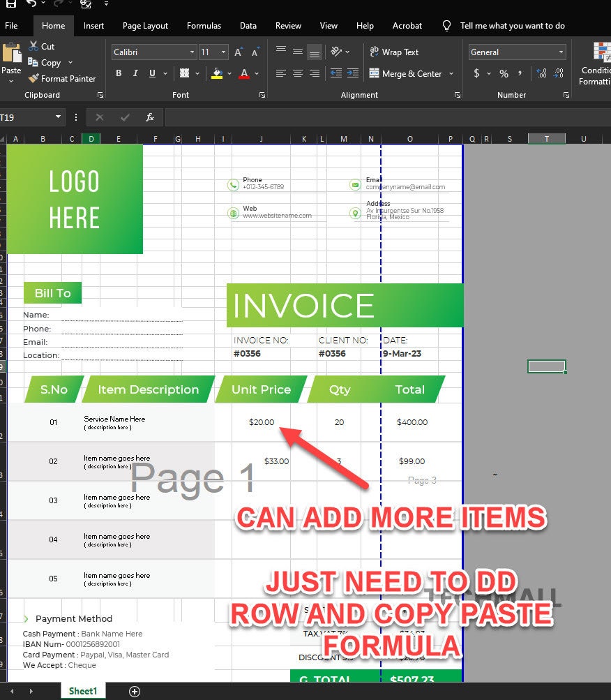The image size is (611, 700).
Task: Click the Tell me what you want to do box
Action: click(513, 26)
